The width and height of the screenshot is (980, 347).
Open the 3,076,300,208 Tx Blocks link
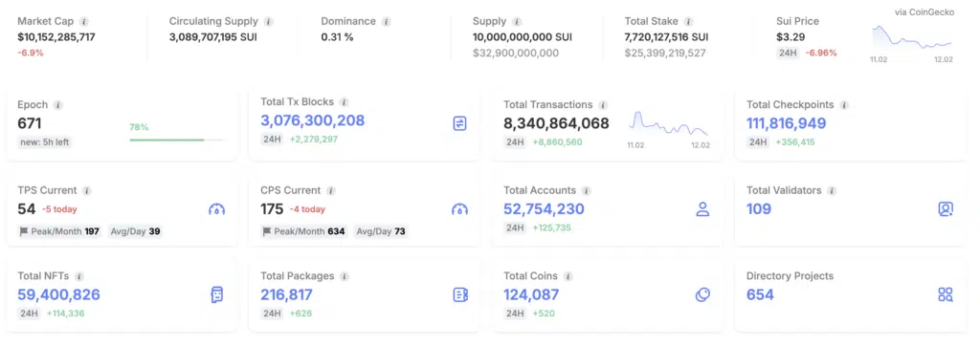coord(313,120)
